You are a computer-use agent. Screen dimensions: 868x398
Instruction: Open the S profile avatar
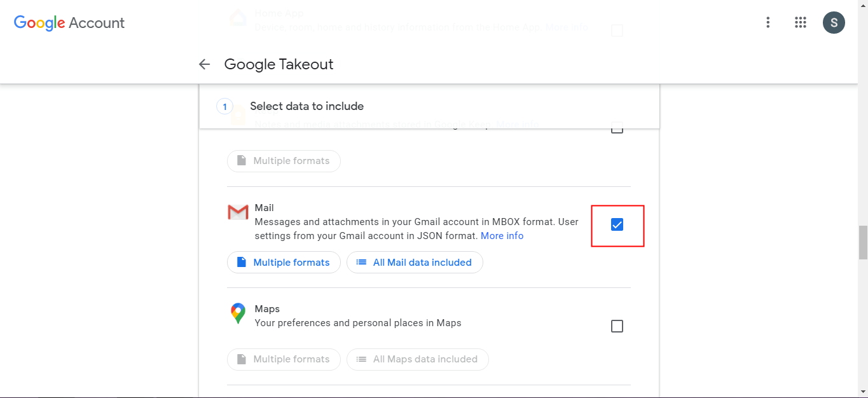point(834,23)
